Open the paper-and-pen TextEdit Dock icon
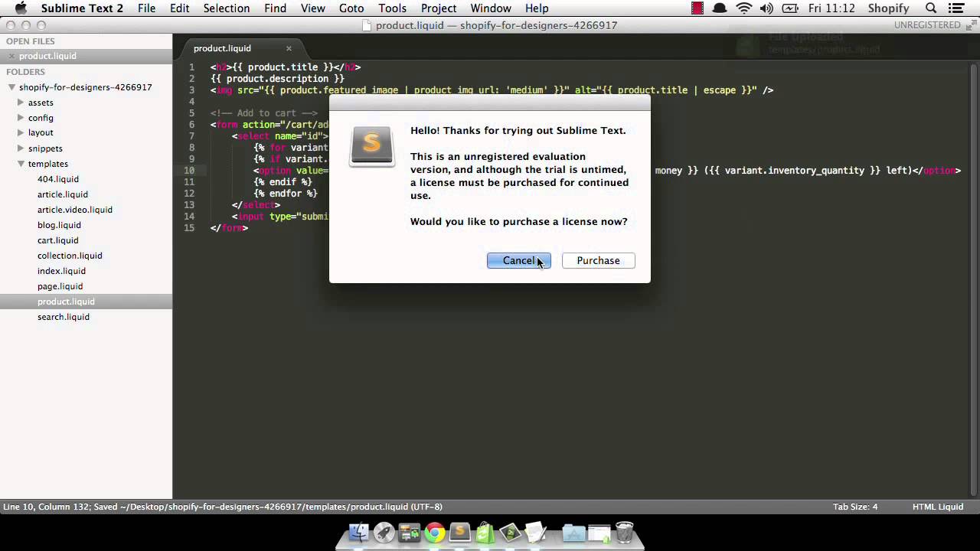 536,532
